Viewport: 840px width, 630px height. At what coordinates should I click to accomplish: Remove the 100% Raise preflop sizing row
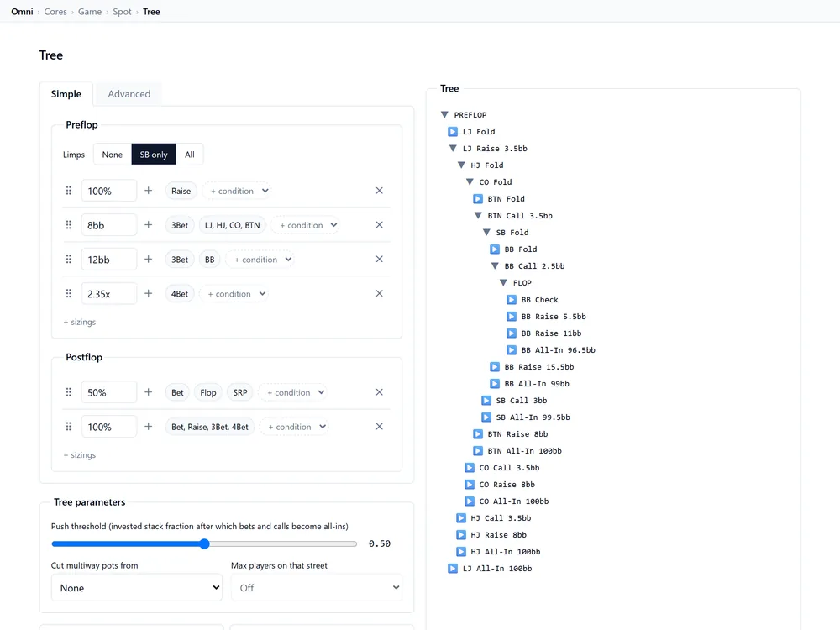point(380,191)
